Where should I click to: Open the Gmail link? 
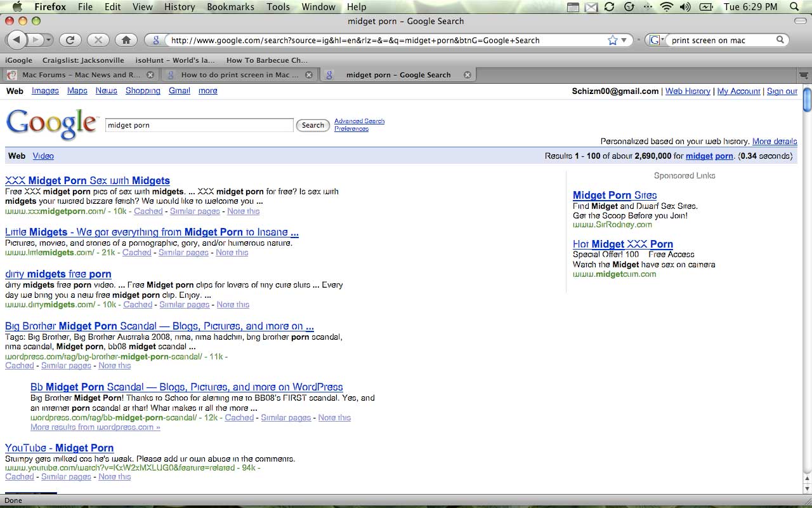point(180,91)
